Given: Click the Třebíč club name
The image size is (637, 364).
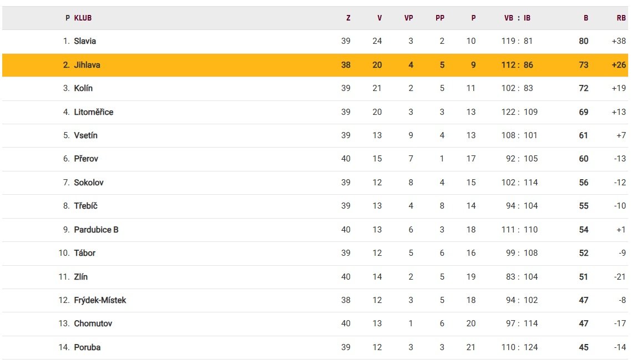Looking at the screenshot, I should (x=85, y=206).
